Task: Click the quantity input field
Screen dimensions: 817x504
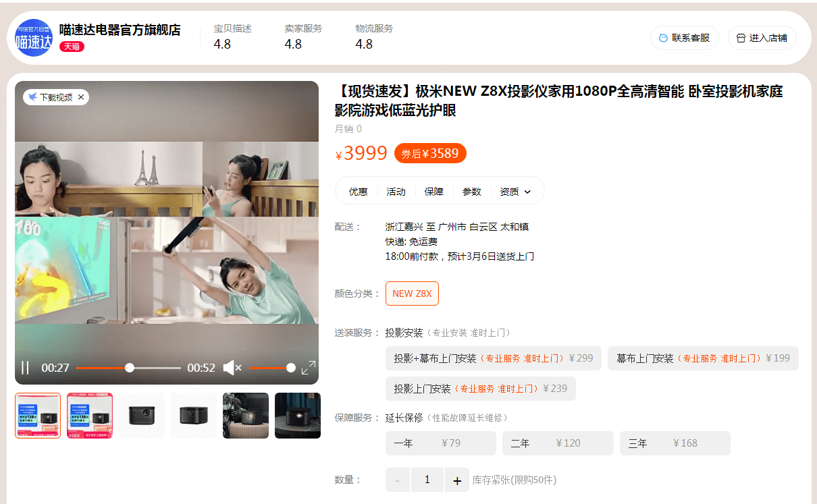Action: coord(427,480)
